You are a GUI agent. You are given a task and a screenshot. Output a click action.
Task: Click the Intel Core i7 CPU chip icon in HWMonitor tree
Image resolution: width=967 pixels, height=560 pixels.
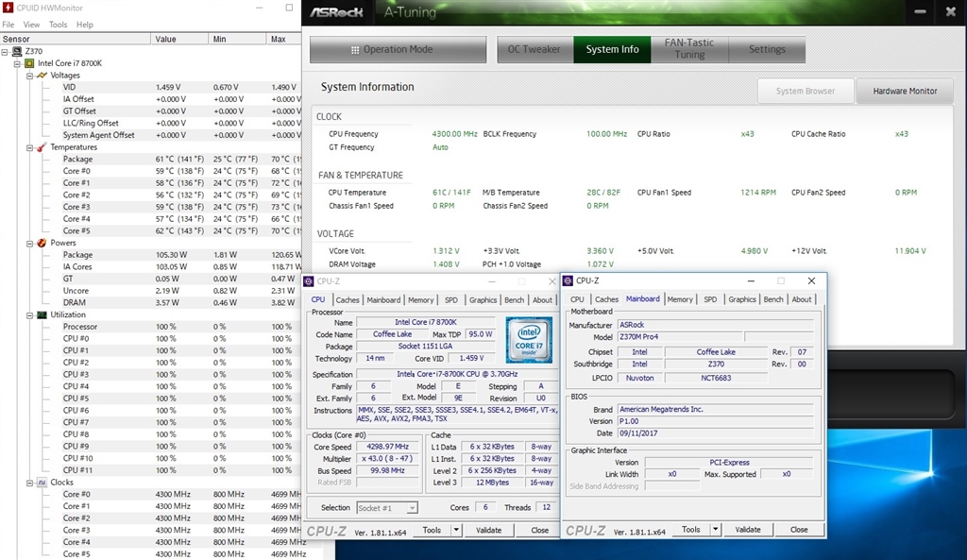(x=29, y=63)
